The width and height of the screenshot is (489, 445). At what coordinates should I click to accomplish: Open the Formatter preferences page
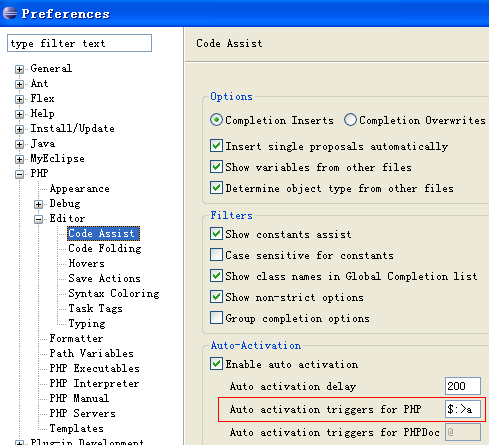[76, 338]
